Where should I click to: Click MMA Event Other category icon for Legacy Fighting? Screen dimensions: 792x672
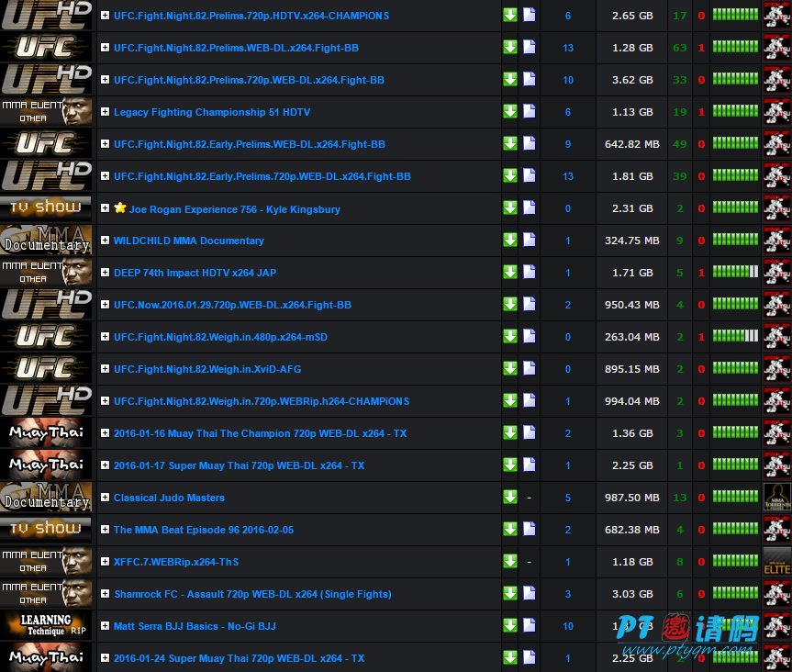coord(47,112)
